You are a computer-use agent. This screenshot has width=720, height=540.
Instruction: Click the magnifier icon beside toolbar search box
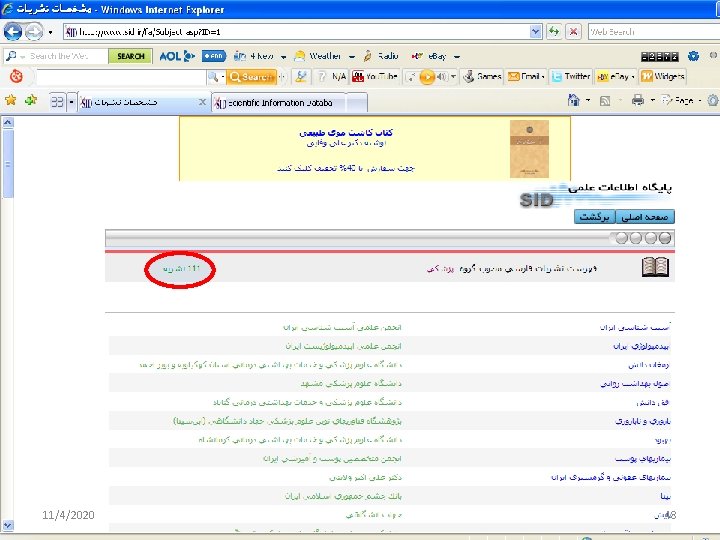coord(213,77)
